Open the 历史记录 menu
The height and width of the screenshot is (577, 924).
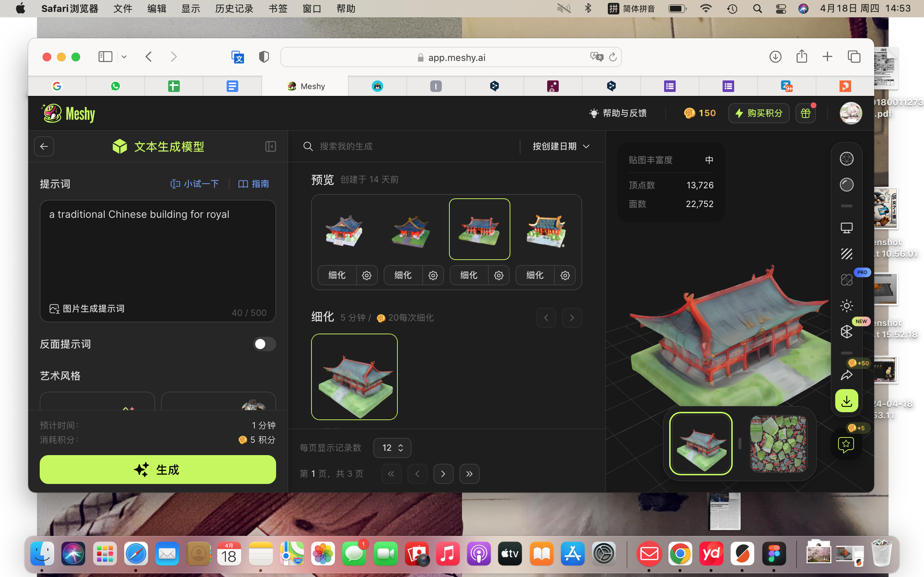(234, 8)
